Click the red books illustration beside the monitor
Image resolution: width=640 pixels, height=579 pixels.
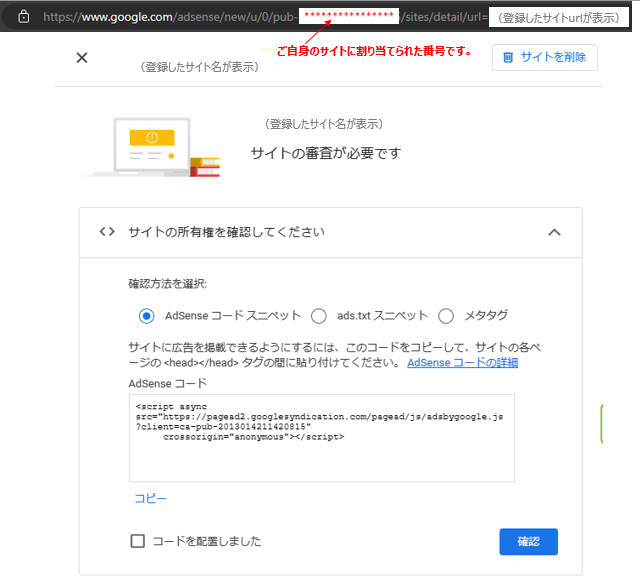click(205, 165)
